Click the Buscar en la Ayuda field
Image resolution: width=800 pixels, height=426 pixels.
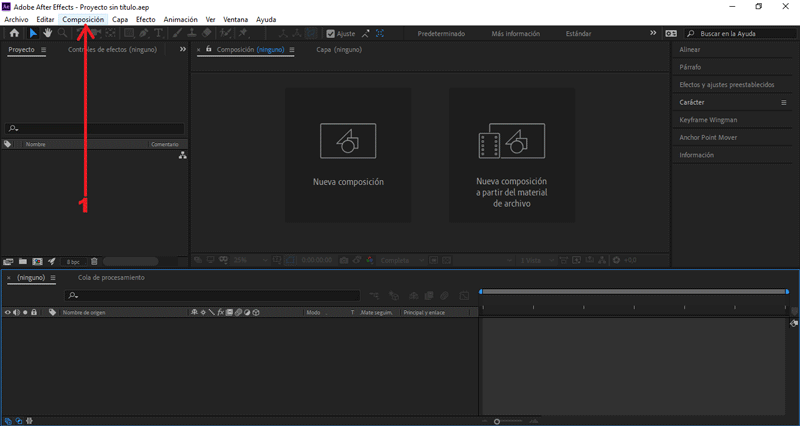(x=742, y=33)
